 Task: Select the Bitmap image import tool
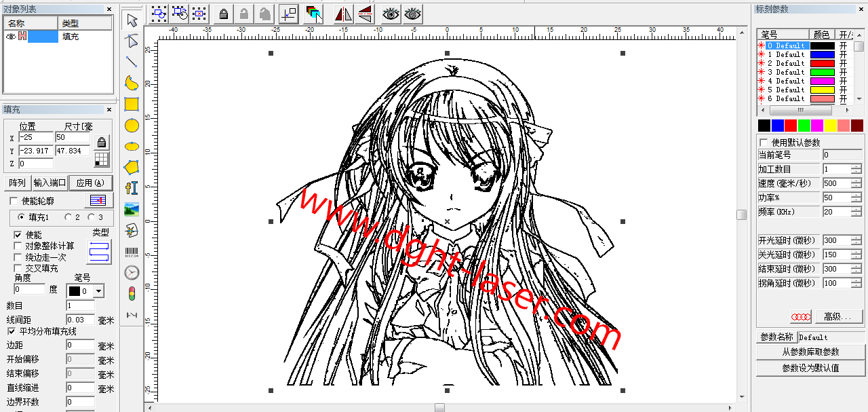132,209
